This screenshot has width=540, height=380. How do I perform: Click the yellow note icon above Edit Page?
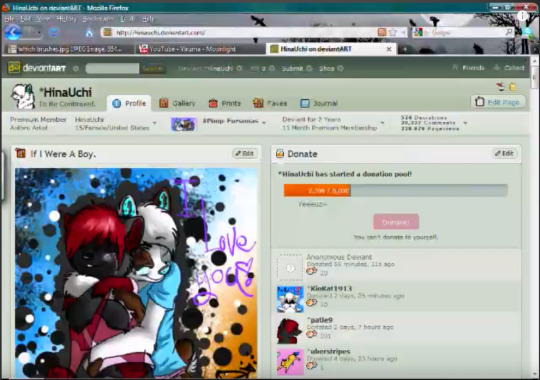click(513, 87)
